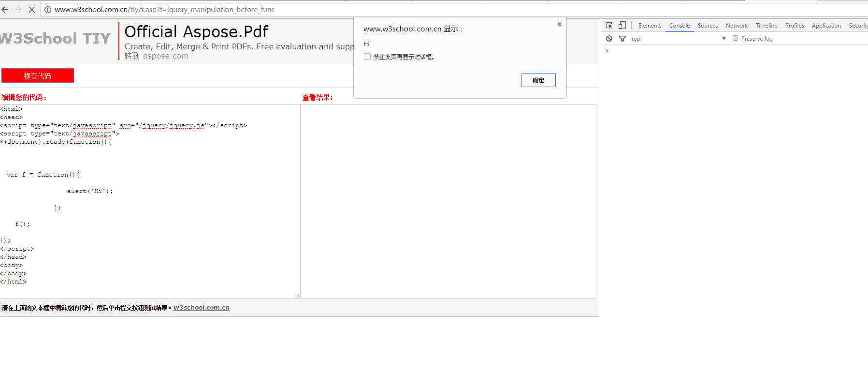
Task: Click the site info icon in address bar
Action: click(48, 10)
